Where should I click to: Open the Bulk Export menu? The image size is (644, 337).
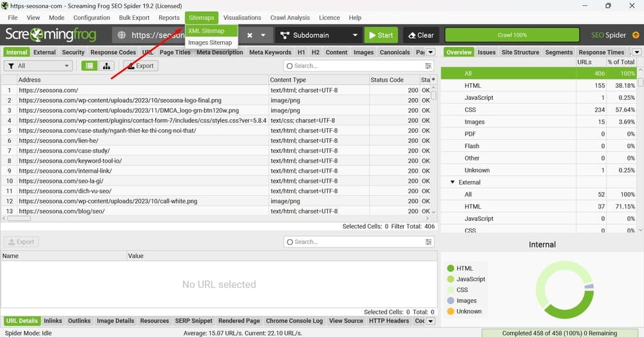134,17
